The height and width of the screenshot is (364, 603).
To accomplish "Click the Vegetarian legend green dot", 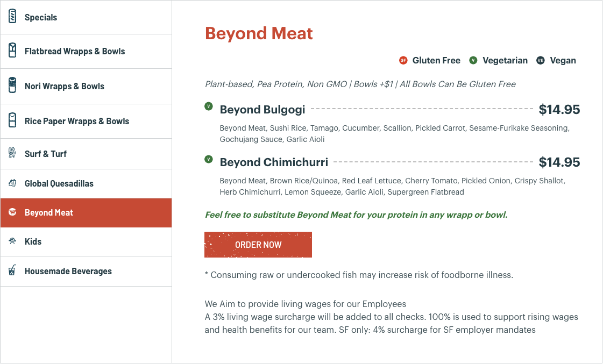I will pyautogui.click(x=473, y=60).
